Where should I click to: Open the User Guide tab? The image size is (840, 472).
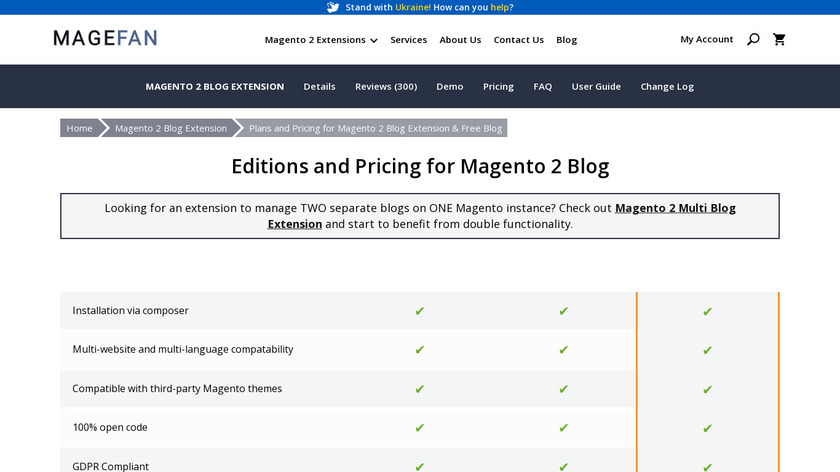pyautogui.click(x=596, y=87)
